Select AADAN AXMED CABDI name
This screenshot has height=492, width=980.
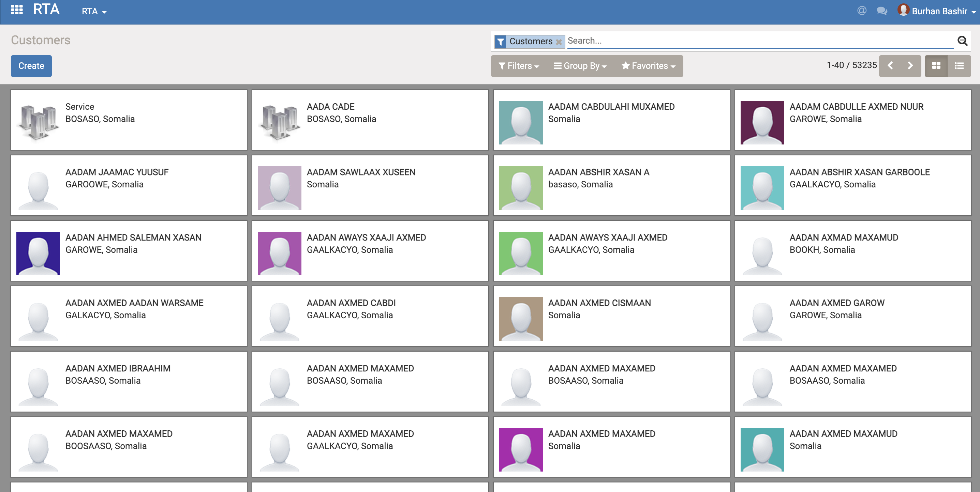click(x=351, y=303)
